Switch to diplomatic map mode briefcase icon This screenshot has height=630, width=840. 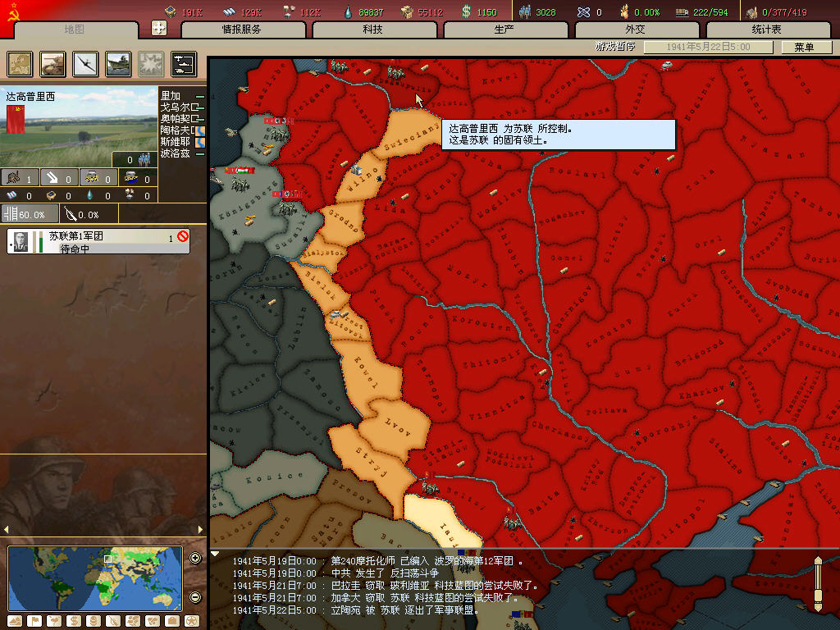tap(172, 622)
